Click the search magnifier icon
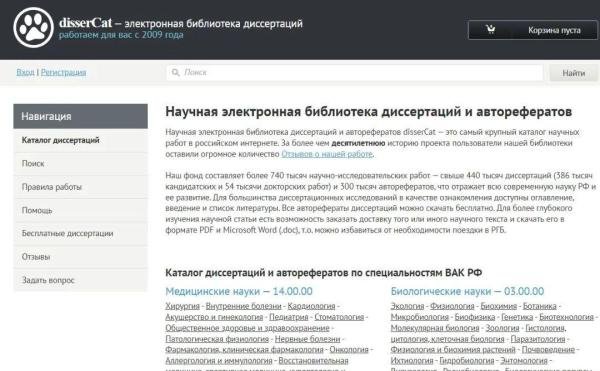This screenshot has height=371, width=600. click(x=175, y=72)
